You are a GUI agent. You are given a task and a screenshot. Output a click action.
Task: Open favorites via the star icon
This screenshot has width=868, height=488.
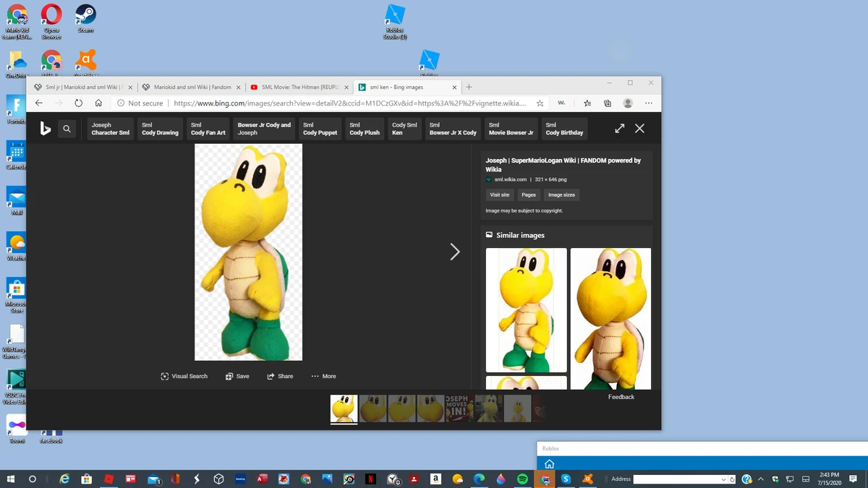tap(540, 103)
